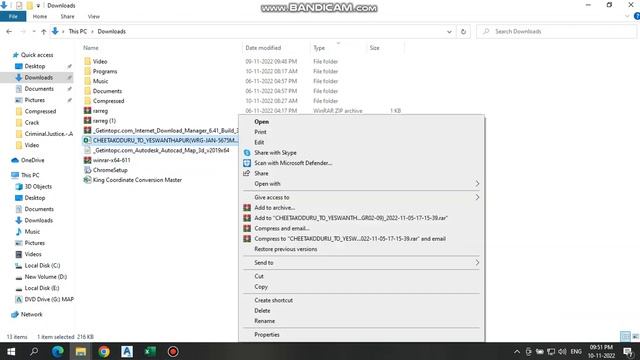Expand the Open with submenu
The width and height of the screenshot is (640, 360).
[x=477, y=184]
